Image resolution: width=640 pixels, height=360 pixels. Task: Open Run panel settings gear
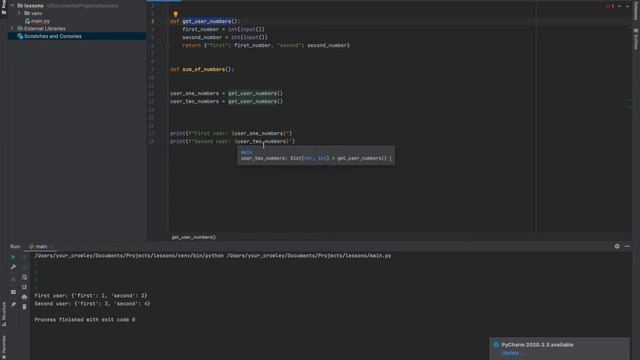click(x=617, y=247)
